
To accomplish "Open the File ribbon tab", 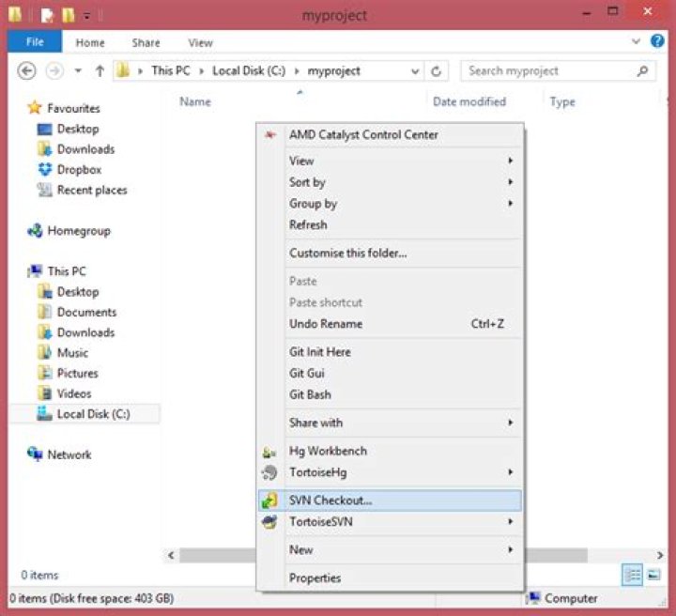I will coord(35,42).
